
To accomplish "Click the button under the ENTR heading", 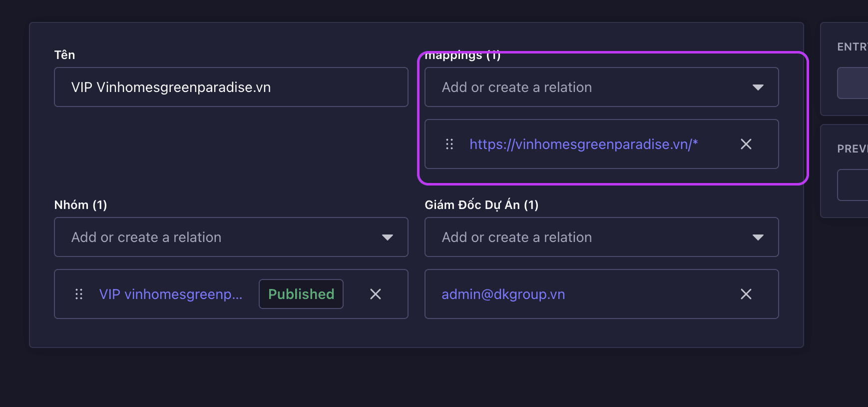I will [x=853, y=83].
